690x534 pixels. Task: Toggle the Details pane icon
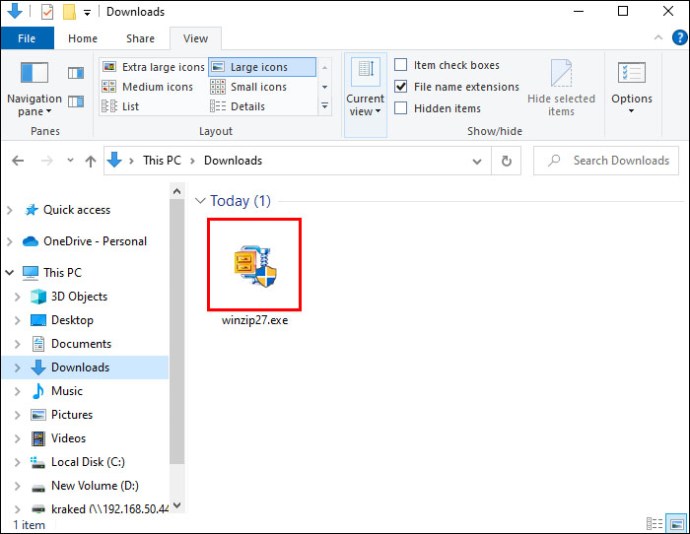(x=76, y=102)
